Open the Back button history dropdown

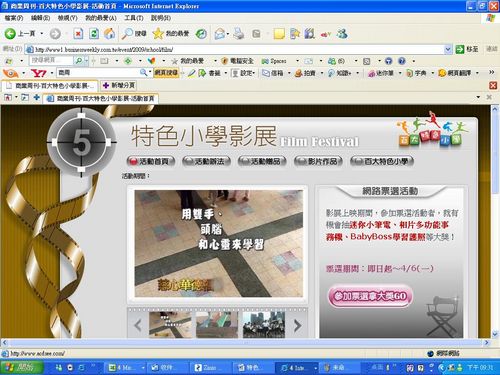click(x=42, y=34)
